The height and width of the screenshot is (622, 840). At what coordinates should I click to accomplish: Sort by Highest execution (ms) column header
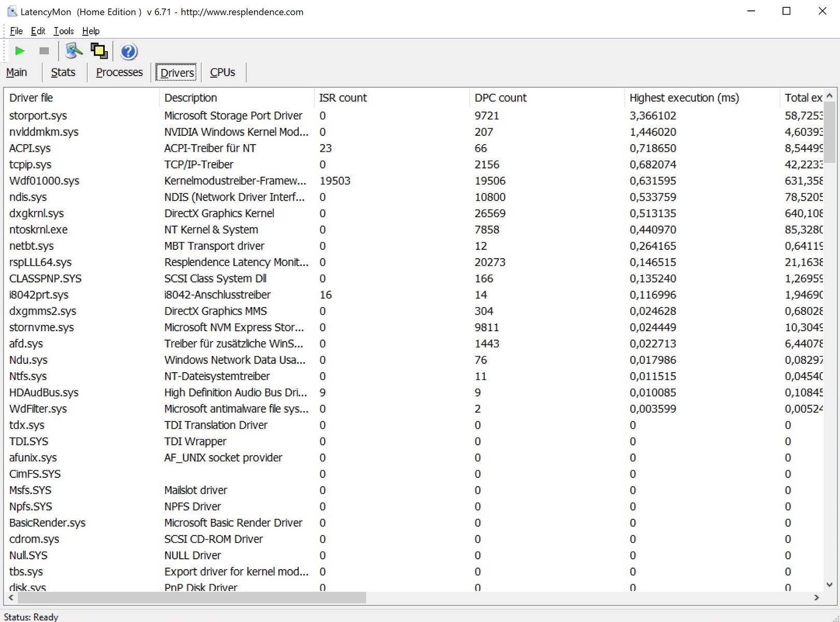point(684,98)
